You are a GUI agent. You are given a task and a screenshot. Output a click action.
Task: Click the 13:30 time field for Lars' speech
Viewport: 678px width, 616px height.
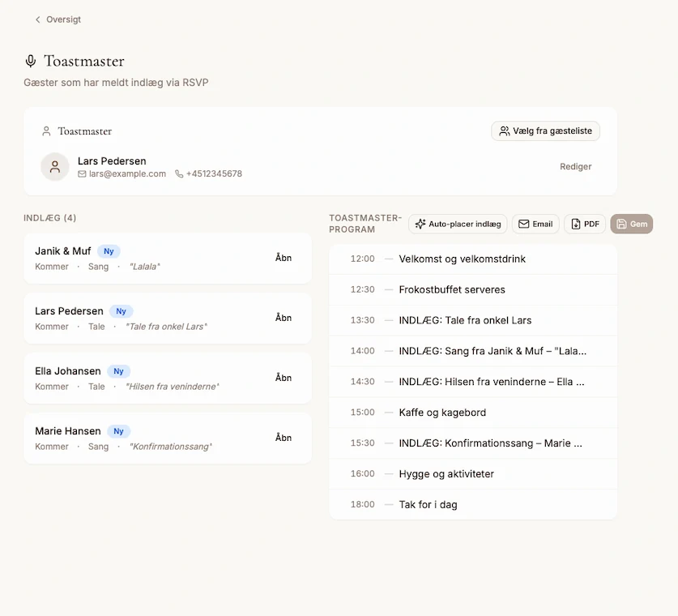coord(362,320)
